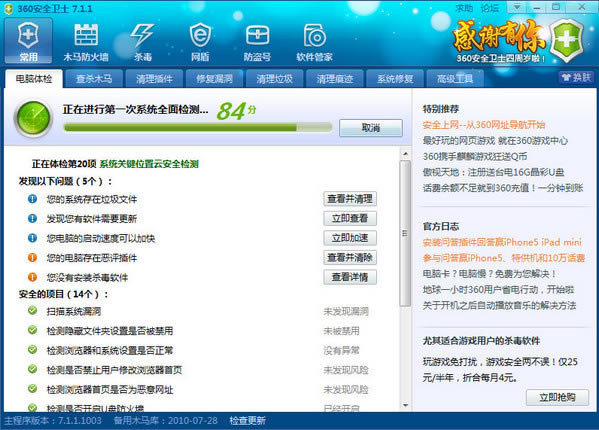Click green check beside 检测隐藏文件夹设置是否被禁用
The width and height of the screenshot is (599, 430).
tap(32, 330)
